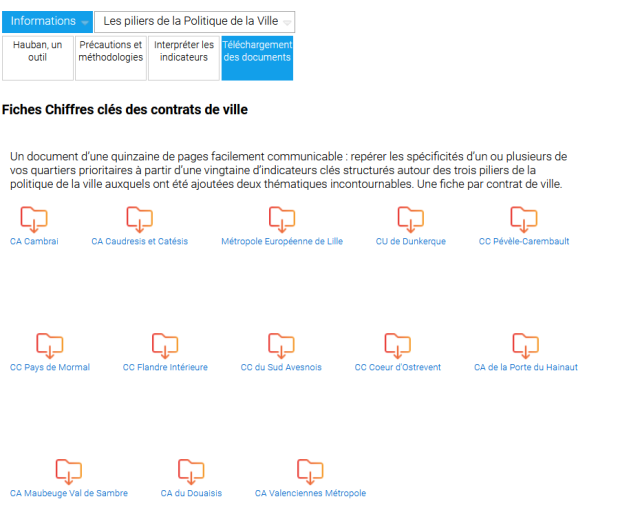
Task: Click the download folder icon above CA Cambrai
Action: click(x=34, y=219)
